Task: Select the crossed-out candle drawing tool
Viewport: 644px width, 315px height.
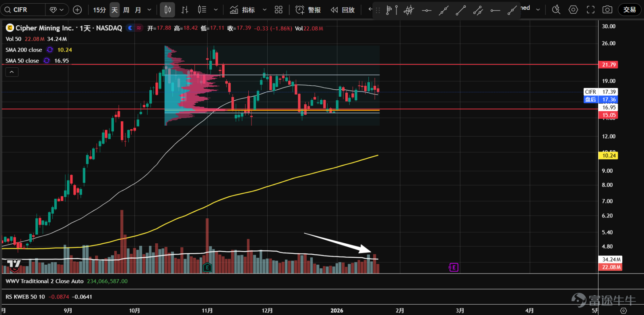Action: pyautogui.click(x=409, y=10)
